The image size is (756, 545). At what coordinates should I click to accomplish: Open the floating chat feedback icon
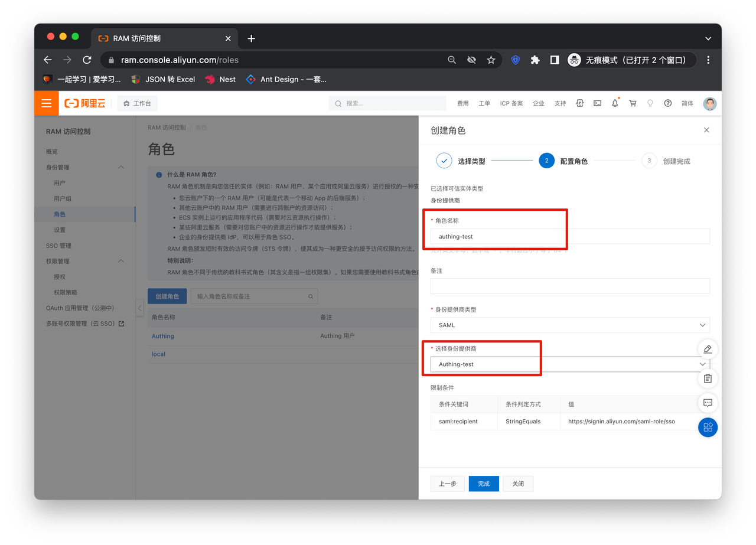tap(708, 403)
